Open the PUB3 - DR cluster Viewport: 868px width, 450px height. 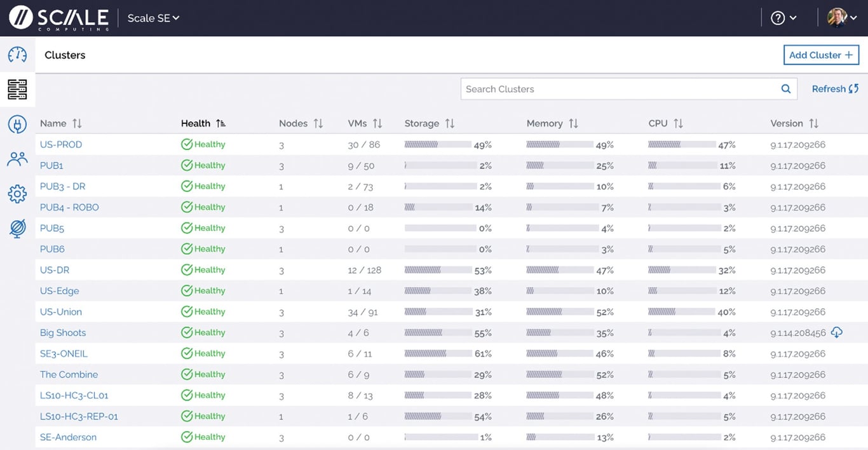coord(62,186)
